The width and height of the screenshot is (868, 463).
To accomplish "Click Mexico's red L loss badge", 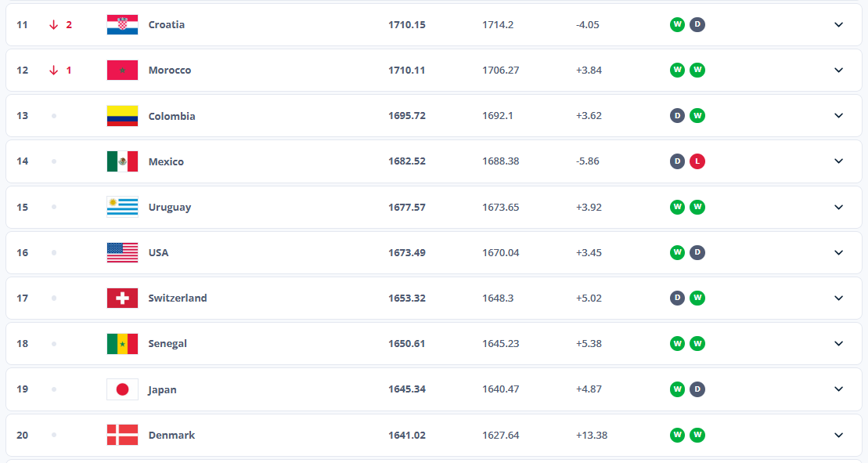I will pyautogui.click(x=697, y=161).
